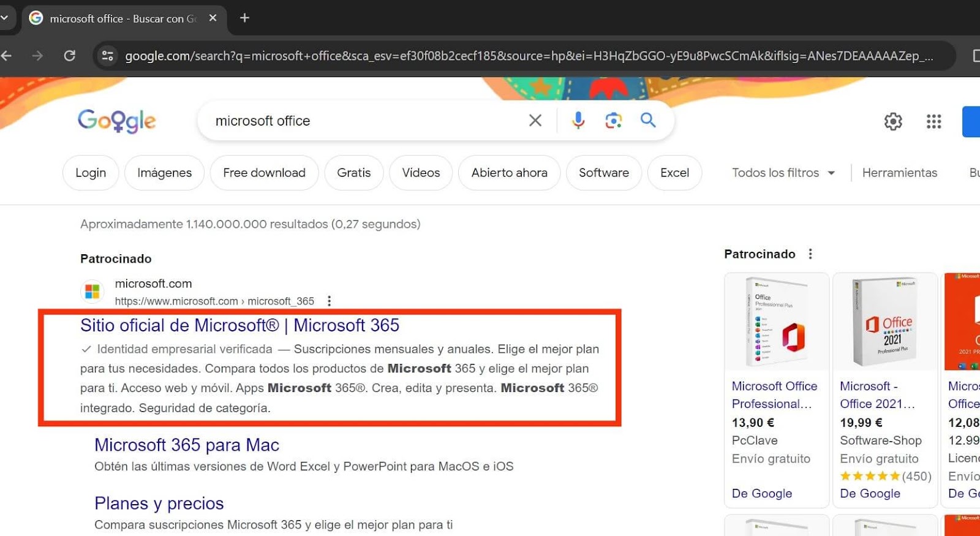Open Google Lens image search icon

(x=613, y=121)
